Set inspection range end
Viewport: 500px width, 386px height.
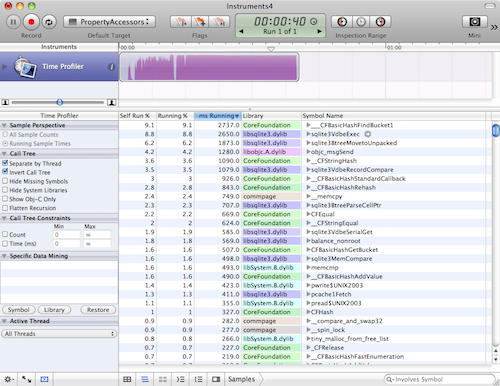pyautogui.click(x=380, y=22)
